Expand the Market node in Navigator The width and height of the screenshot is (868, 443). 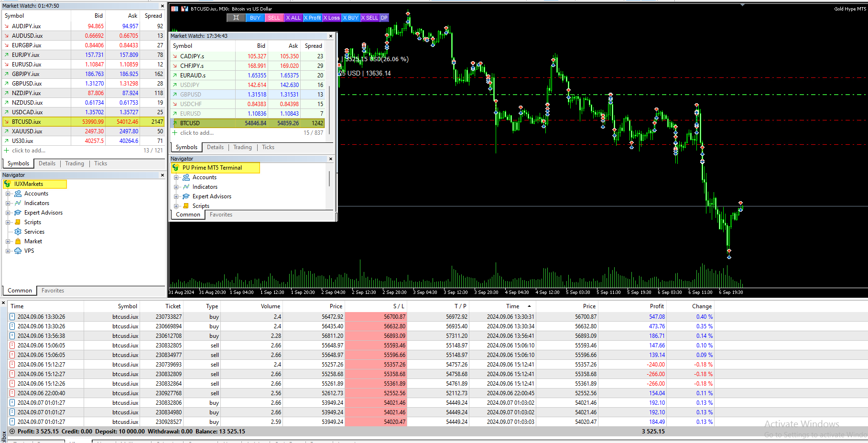(8, 241)
